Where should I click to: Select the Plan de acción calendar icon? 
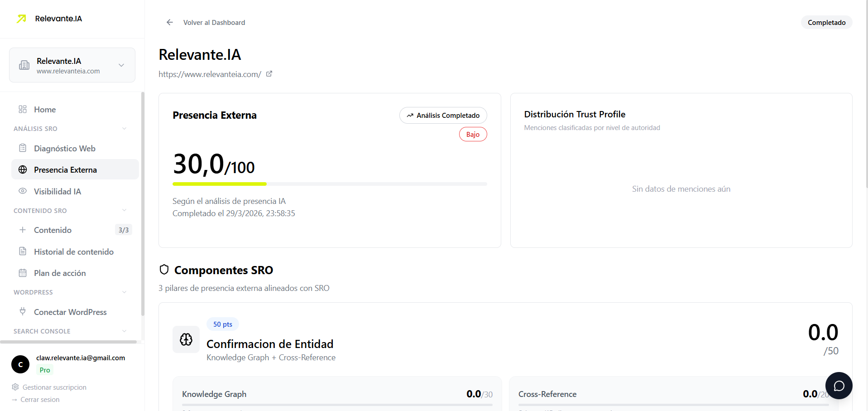point(23,273)
